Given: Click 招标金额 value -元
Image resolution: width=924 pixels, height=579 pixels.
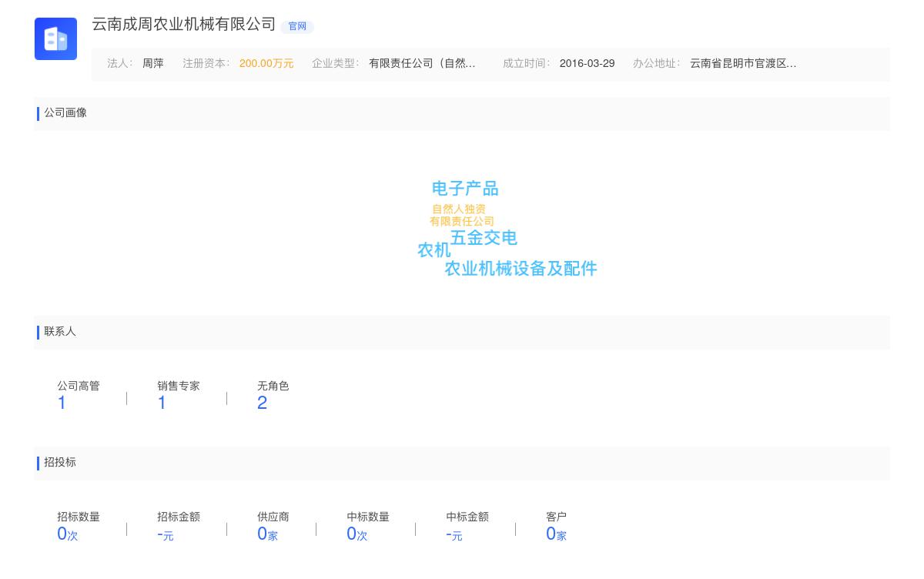Looking at the screenshot, I should pyautogui.click(x=166, y=534).
